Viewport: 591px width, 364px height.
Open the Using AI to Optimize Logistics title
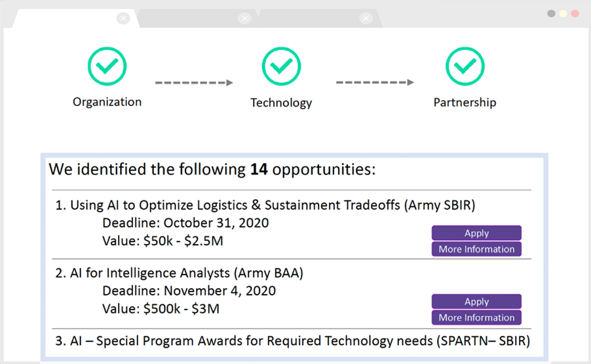265,205
